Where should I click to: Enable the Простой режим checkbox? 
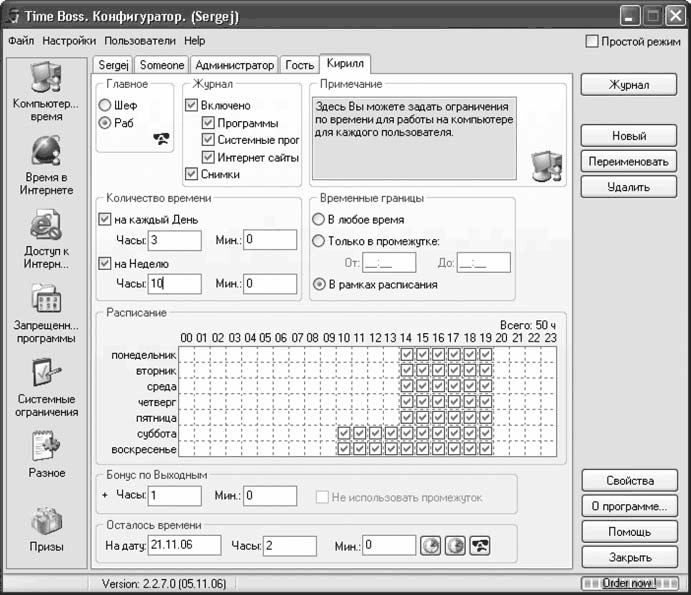tap(592, 42)
